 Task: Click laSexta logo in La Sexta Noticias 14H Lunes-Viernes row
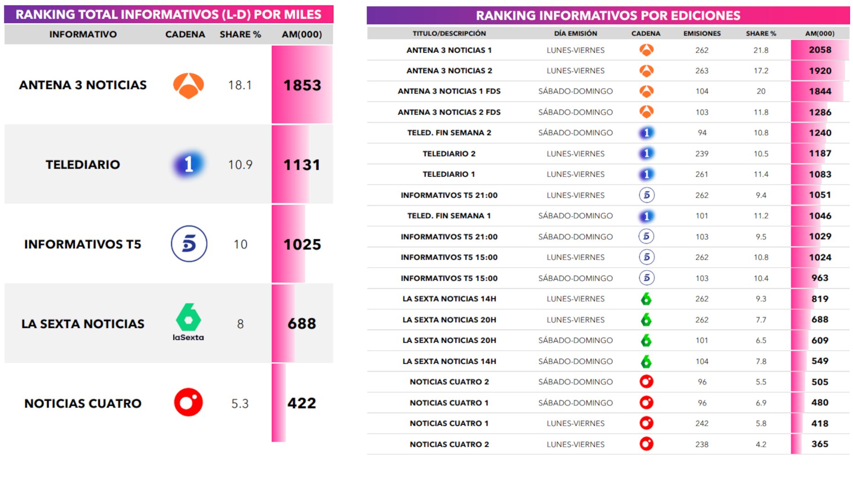[646, 299]
